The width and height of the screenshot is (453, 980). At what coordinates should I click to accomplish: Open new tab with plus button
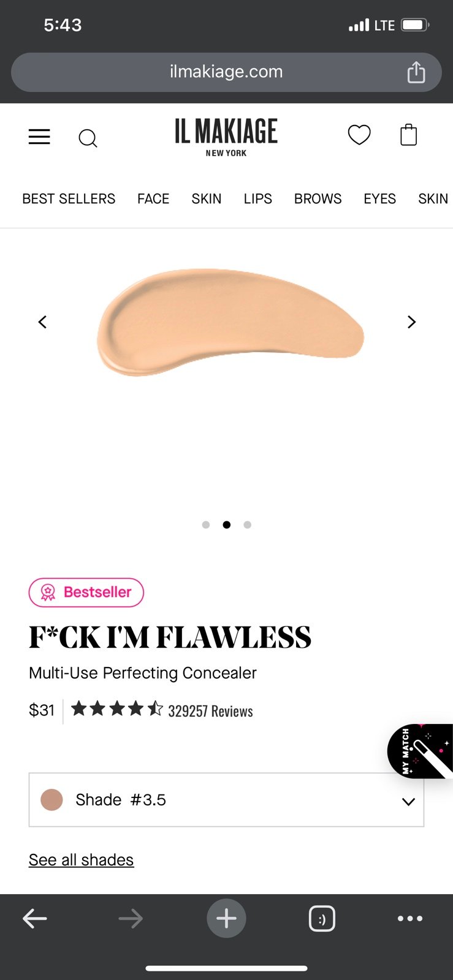[x=226, y=918]
